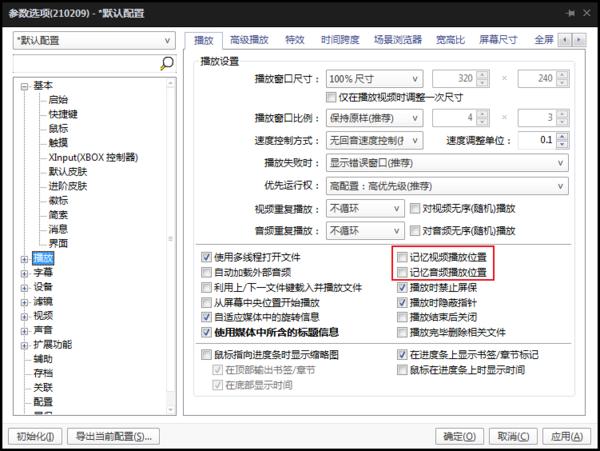Enable 记忆音频播放位置 checkbox

pos(403,271)
